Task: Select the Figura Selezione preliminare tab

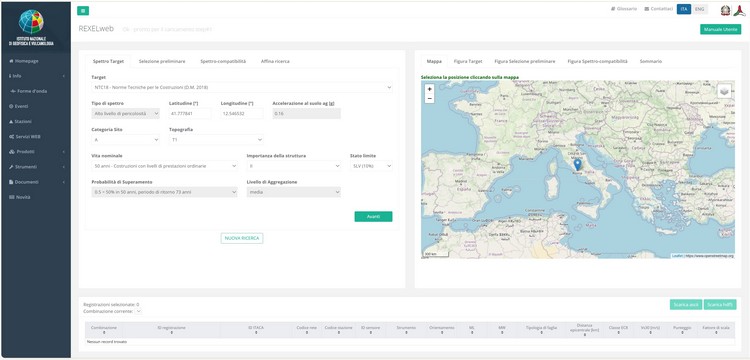Action: pyautogui.click(x=525, y=62)
